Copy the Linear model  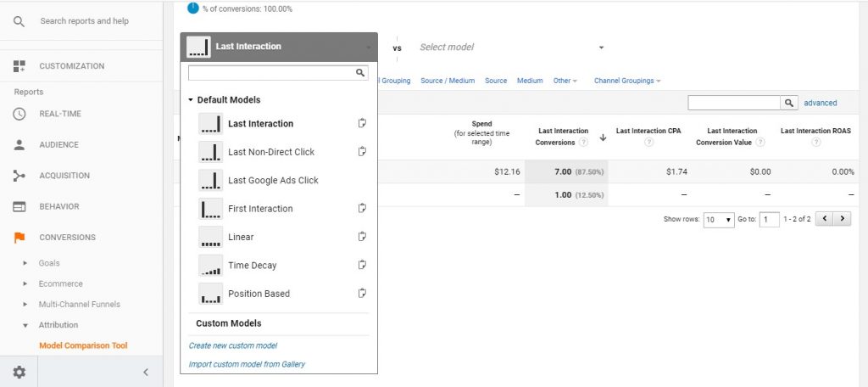[362, 236]
